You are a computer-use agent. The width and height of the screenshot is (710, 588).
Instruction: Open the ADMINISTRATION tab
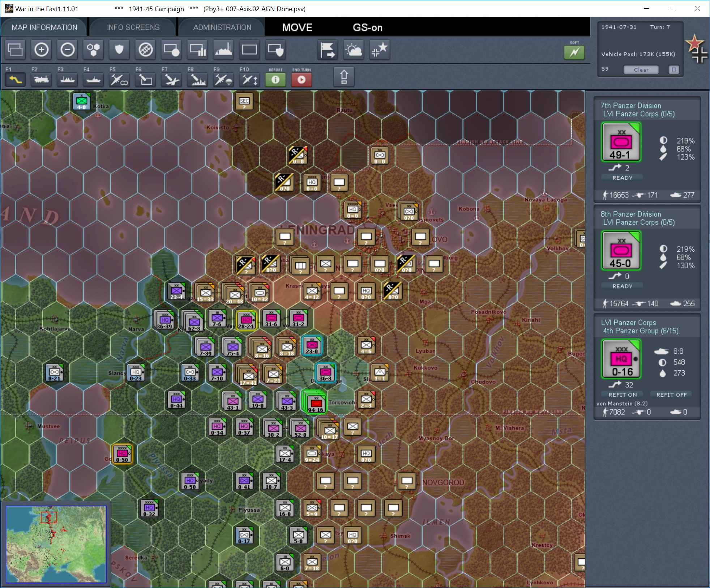(x=222, y=27)
